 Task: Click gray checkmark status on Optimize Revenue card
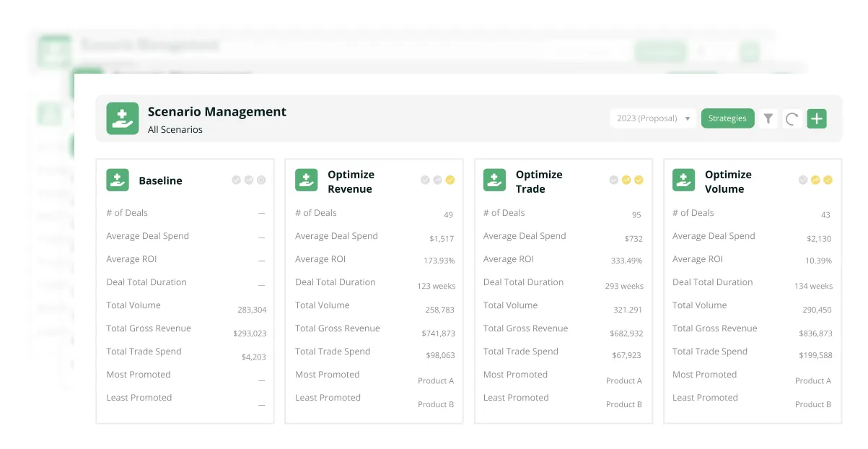point(425,180)
